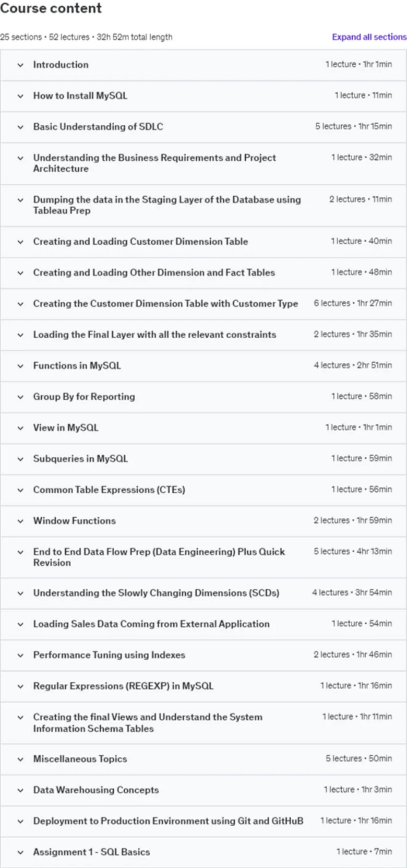Open Group By for Reporting section title

84,397
